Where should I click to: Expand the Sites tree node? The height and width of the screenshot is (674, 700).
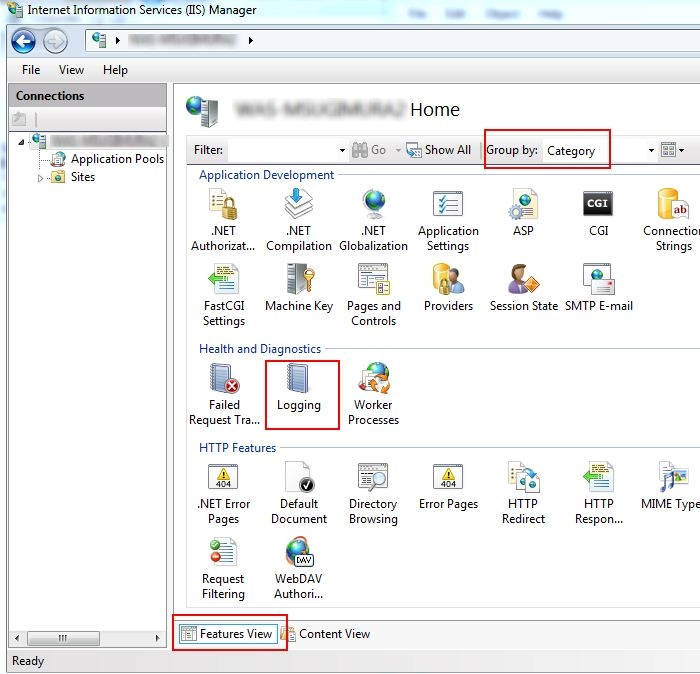[41, 178]
